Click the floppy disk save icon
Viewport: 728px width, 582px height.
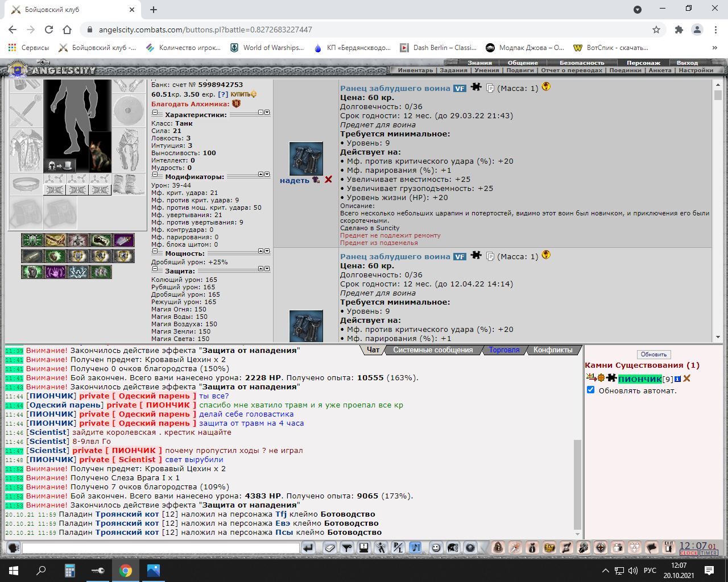(364, 548)
